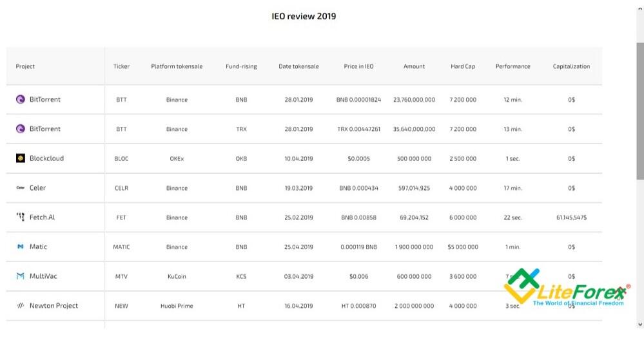This screenshot has width=644, height=338.
Task: Click the first BitTorrent row logo icon (BNB fund-rising row)
Action: click(x=20, y=99)
